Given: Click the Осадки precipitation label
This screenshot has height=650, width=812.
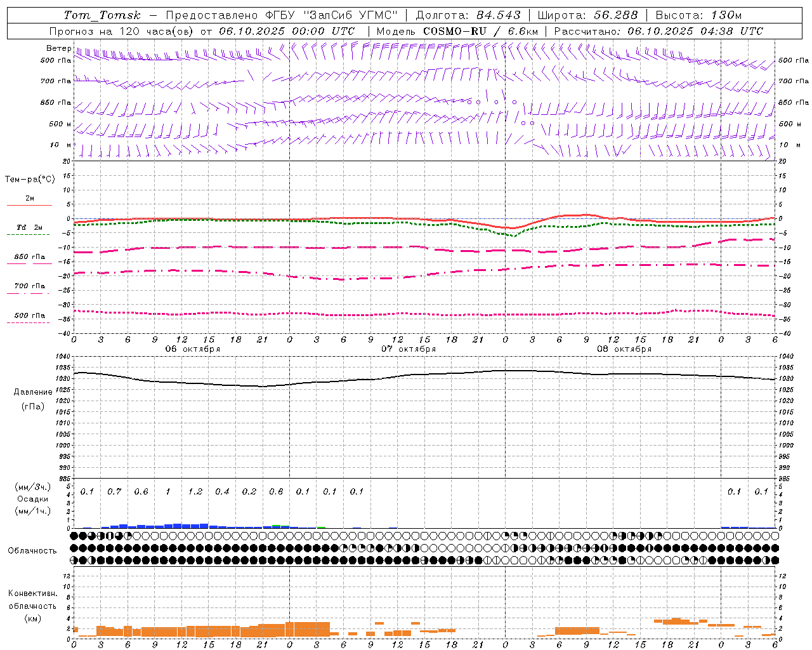Looking at the screenshot, I should pyautogui.click(x=33, y=499).
